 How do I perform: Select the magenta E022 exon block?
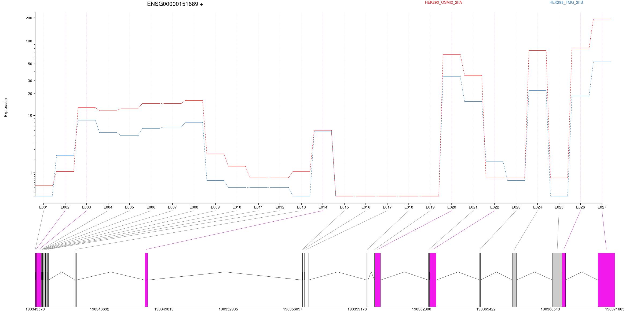(x=433, y=280)
